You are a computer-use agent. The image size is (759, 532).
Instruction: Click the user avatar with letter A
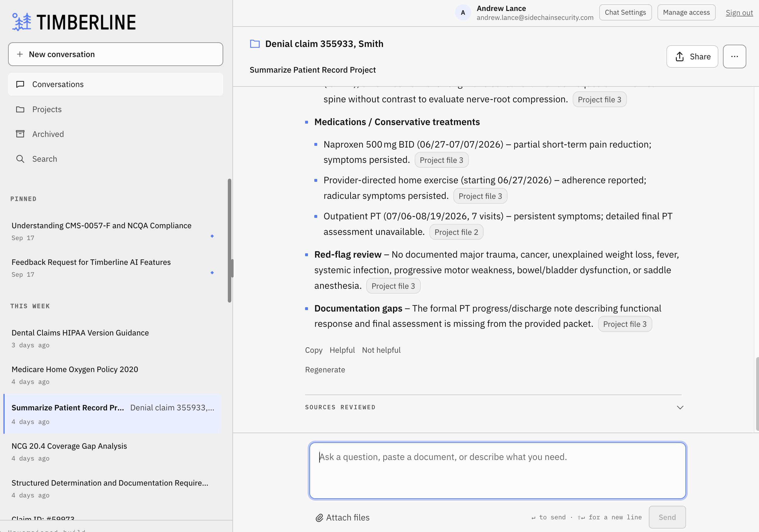coord(463,13)
